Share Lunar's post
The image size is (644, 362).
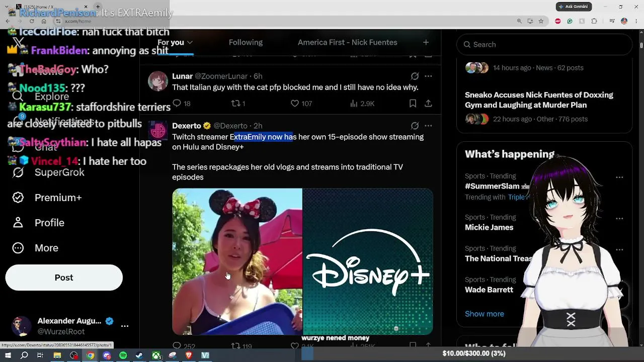(x=428, y=104)
